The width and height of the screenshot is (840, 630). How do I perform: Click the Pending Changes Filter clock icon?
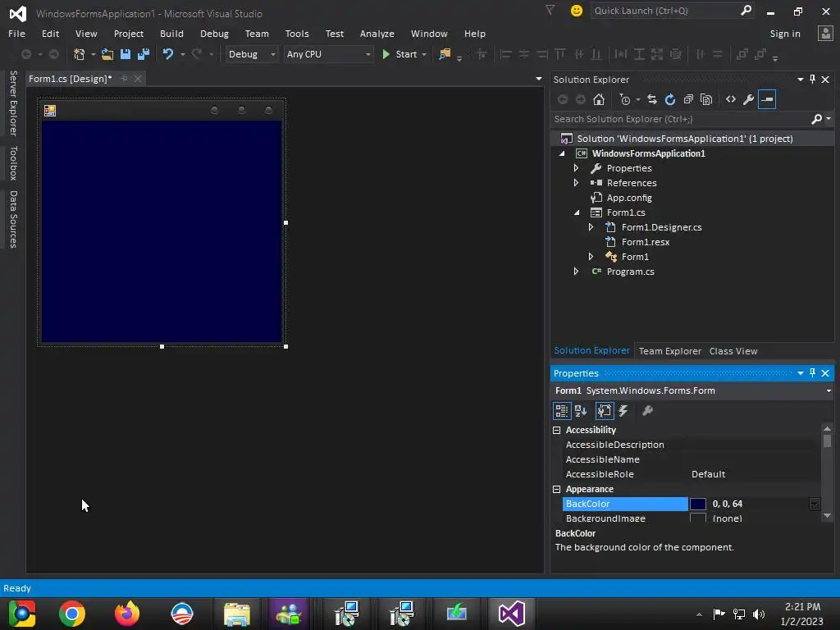(624, 99)
